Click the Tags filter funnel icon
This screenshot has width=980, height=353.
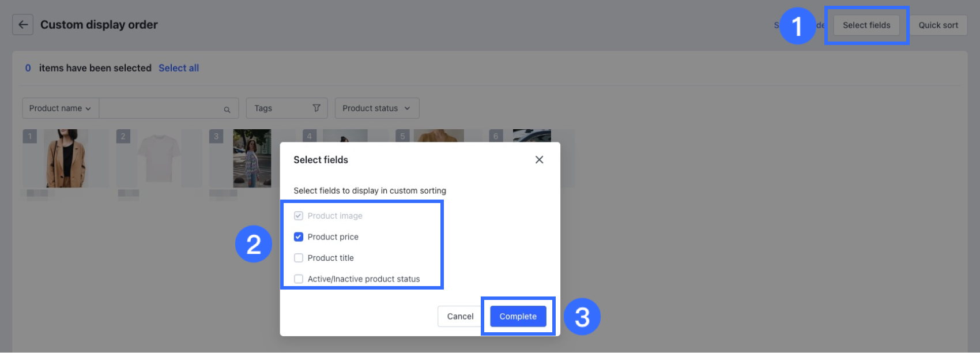[x=316, y=108]
